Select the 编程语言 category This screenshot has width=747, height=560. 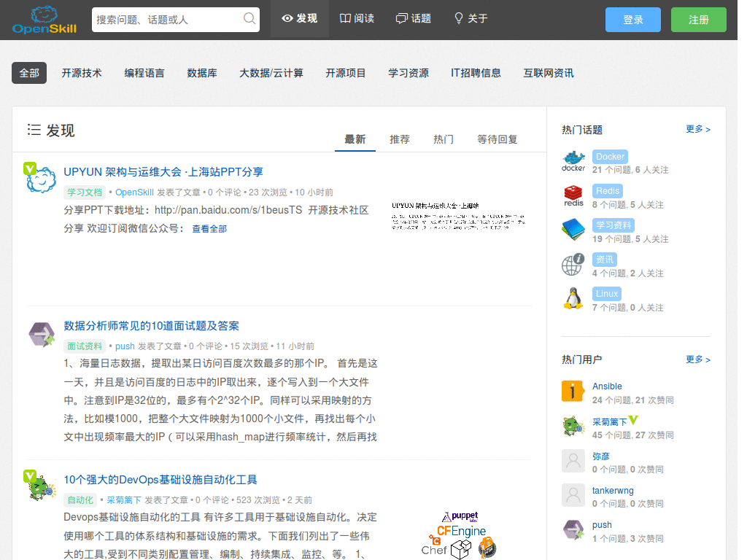[144, 73]
